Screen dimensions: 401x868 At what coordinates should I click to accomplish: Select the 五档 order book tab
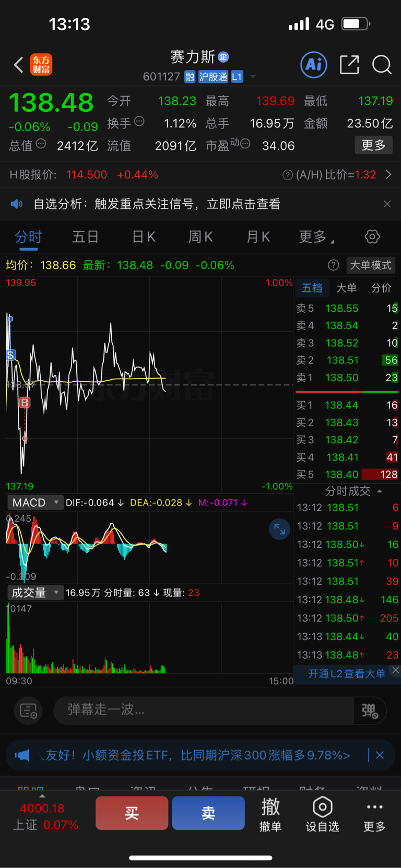pyautogui.click(x=312, y=288)
